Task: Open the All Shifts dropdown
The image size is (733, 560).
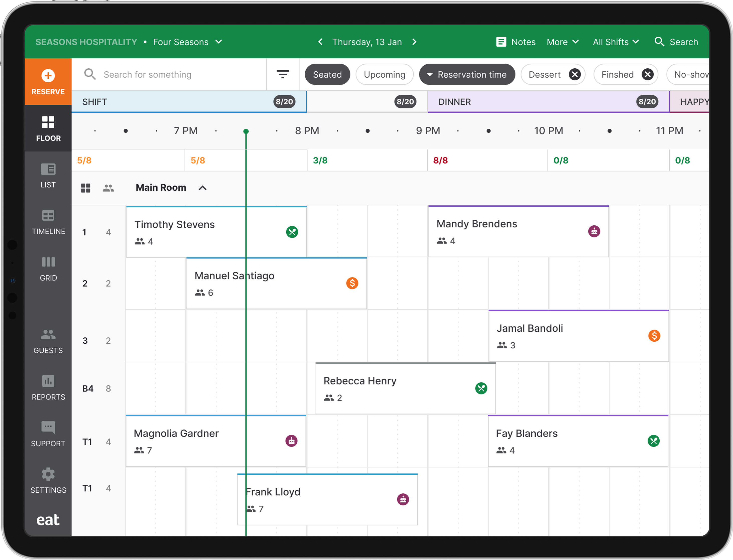Action: pyautogui.click(x=616, y=42)
